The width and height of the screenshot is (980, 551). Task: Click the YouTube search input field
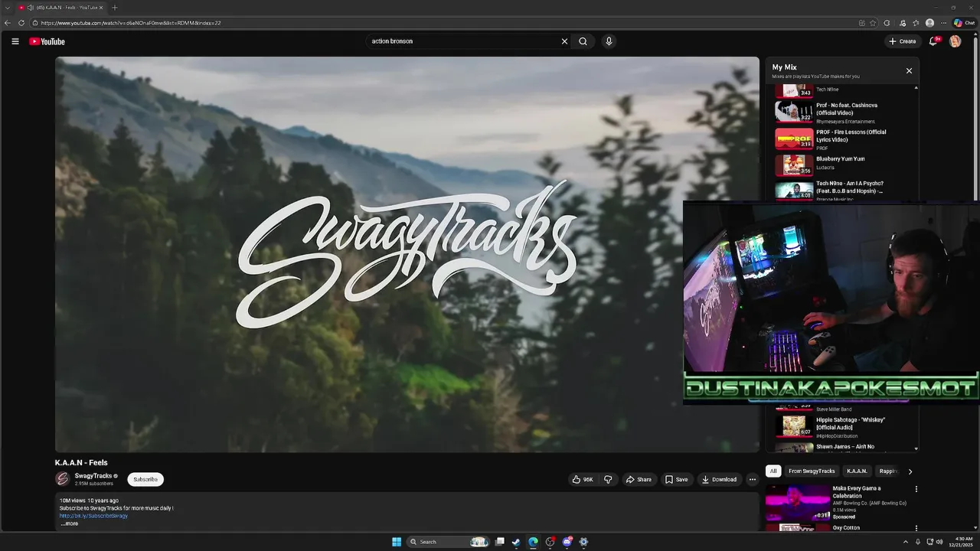tap(463, 41)
